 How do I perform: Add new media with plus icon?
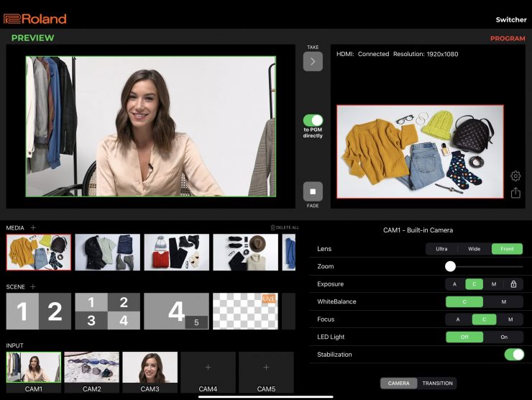[x=33, y=227]
